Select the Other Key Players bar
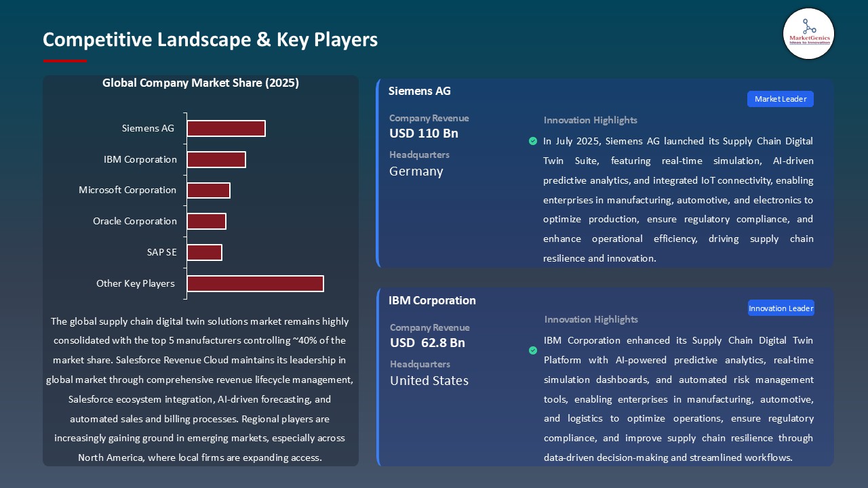868x488 pixels. (255, 283)
